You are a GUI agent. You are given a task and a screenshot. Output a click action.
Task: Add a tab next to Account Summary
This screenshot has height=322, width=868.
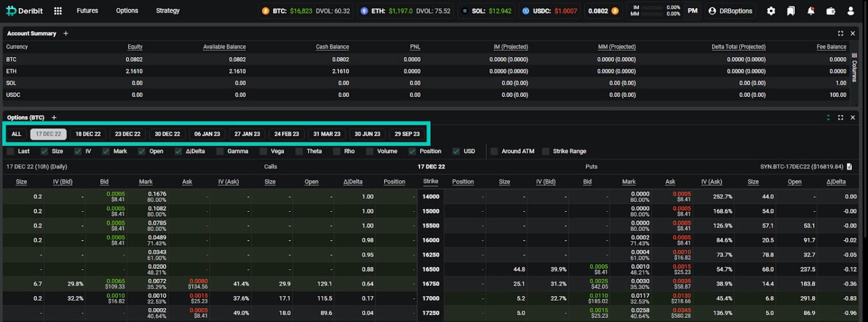click(x=66, y=33)
